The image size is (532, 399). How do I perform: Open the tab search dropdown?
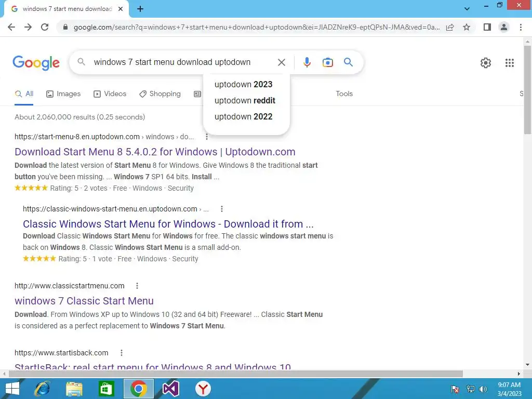[x=467, y=9]
